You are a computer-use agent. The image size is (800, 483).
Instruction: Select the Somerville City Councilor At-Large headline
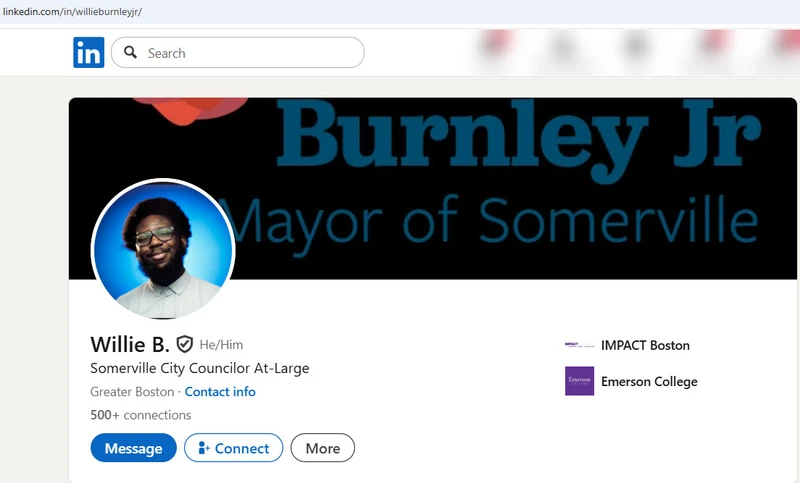(199, 368)
